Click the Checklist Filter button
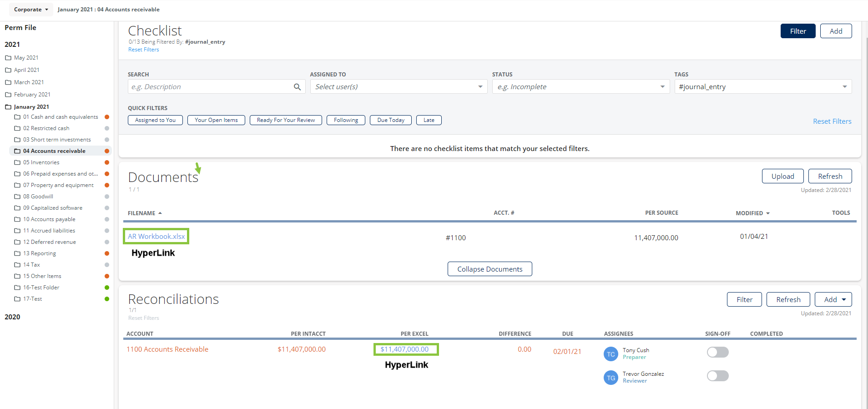 tap(798, 31)
